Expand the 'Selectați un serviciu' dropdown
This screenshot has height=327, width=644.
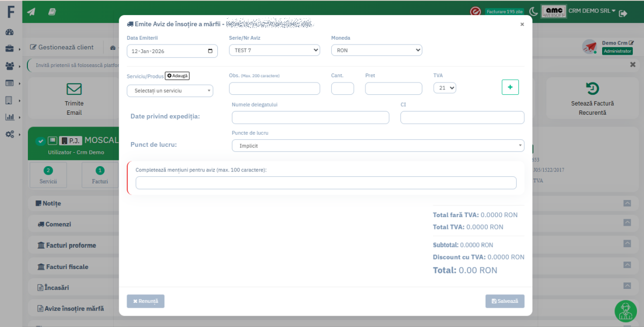170,91
